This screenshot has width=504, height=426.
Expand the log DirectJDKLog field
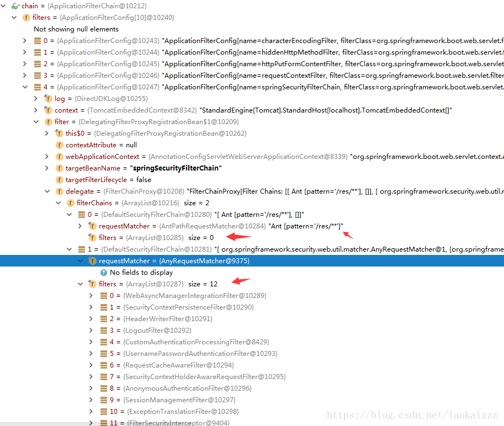coord(36,98)
